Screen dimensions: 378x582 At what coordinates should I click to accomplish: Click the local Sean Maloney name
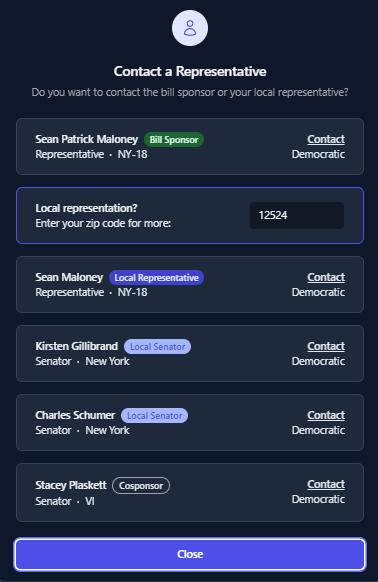(69, 277)
